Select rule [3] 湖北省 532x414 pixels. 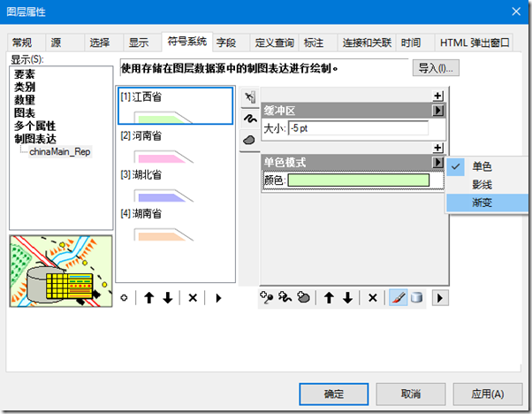[x=175, y=184]
